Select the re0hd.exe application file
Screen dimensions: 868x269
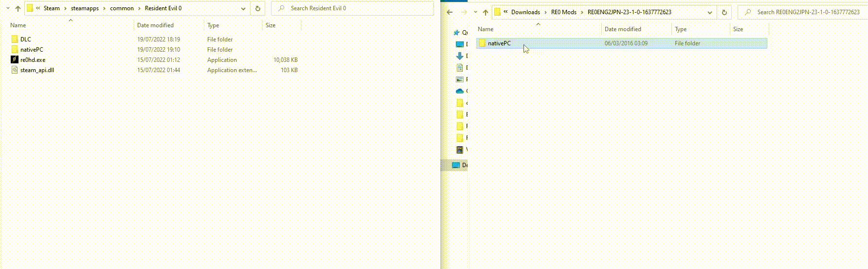(33, 60)
